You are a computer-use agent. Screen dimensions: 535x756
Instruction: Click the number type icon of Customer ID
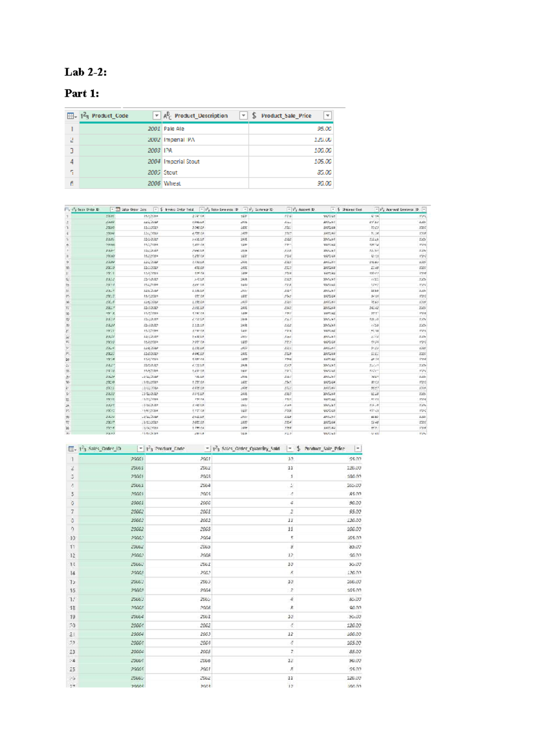click(x=251, y=209)
